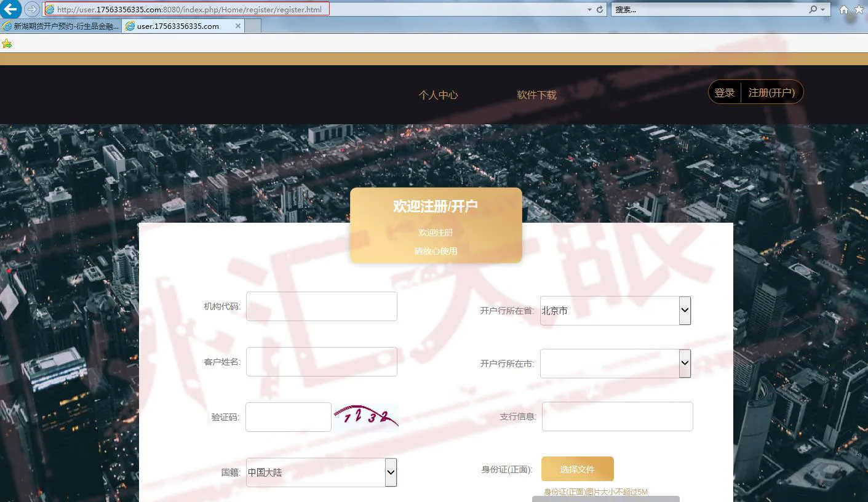Click the 客户姓名: label text

(222, 362)
